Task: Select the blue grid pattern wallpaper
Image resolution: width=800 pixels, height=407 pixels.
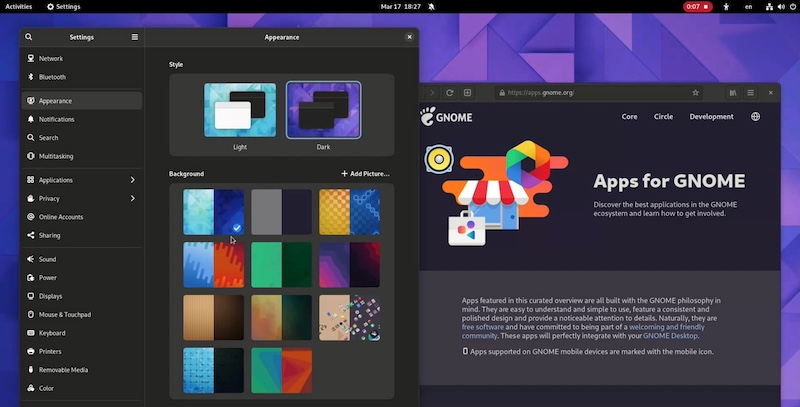Action: (213, 370)
